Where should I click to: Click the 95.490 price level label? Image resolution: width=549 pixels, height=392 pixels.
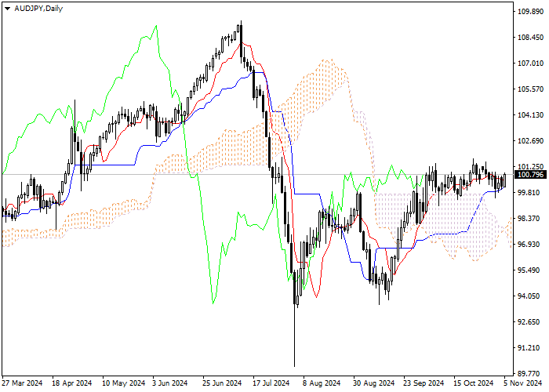[529, 270]
